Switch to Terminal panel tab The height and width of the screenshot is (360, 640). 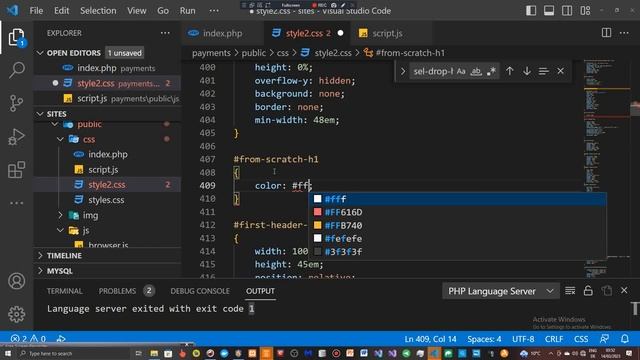pos(64,291)
